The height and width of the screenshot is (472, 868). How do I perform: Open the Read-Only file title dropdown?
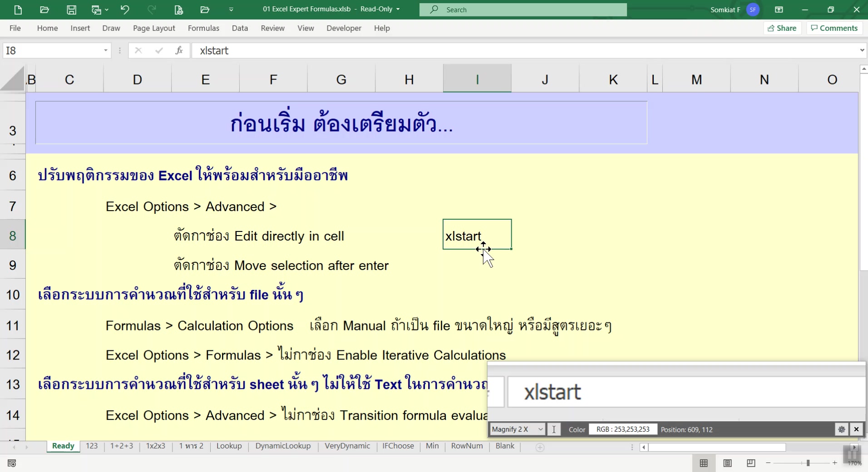click(398, 10)
